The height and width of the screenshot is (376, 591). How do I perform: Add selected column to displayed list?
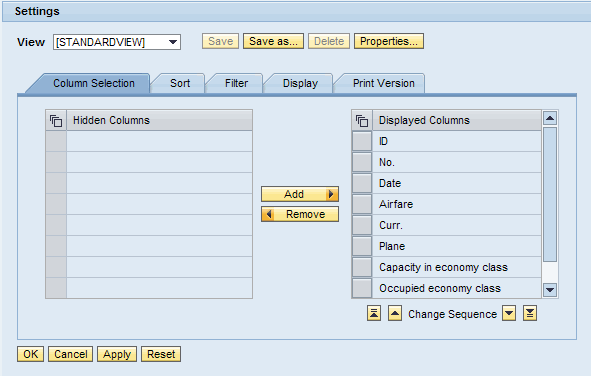pyautogui.click(x=300, y=194)
